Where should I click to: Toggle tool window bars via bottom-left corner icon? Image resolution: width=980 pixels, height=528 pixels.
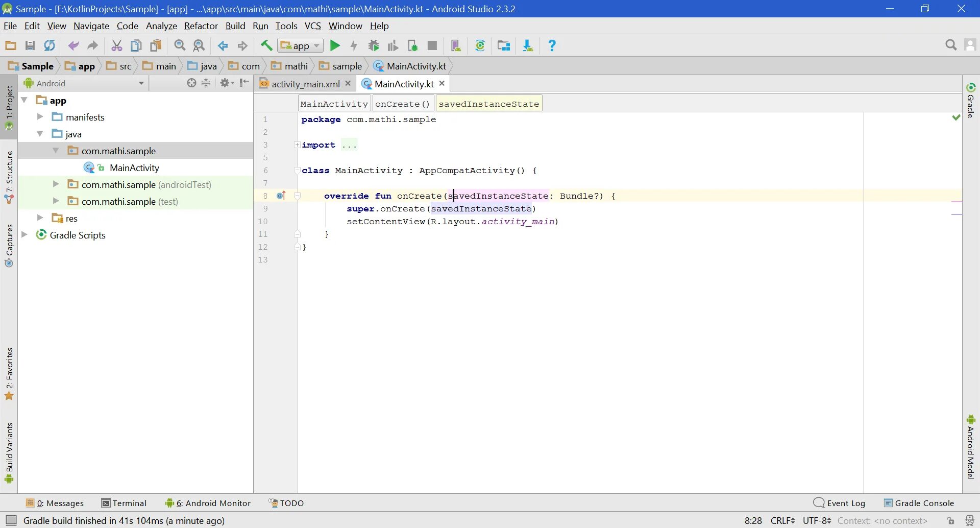pyautogui.click(x=11, y=520)
